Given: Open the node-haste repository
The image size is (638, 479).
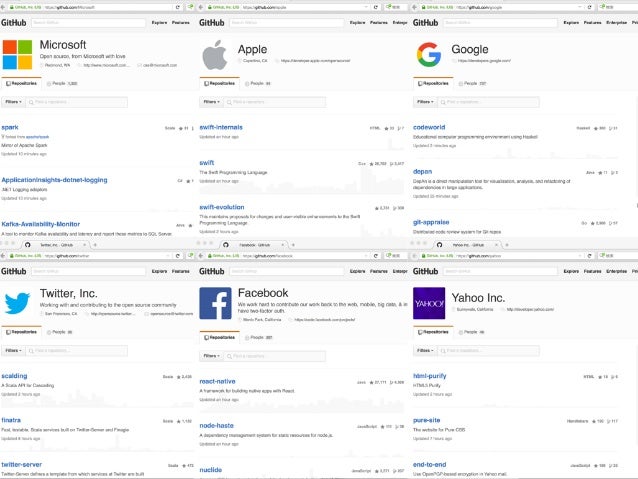Looking at the screenshot, I should (216, 426).
